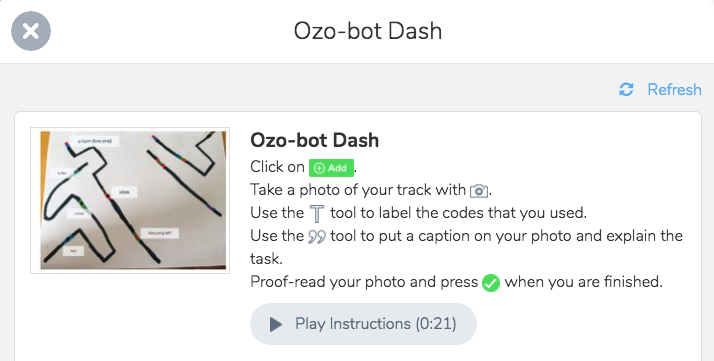Viewport: 714px width, 361px height.
Task: Click the Ozo-bot Dash bold heading
Action: point(315,140)
